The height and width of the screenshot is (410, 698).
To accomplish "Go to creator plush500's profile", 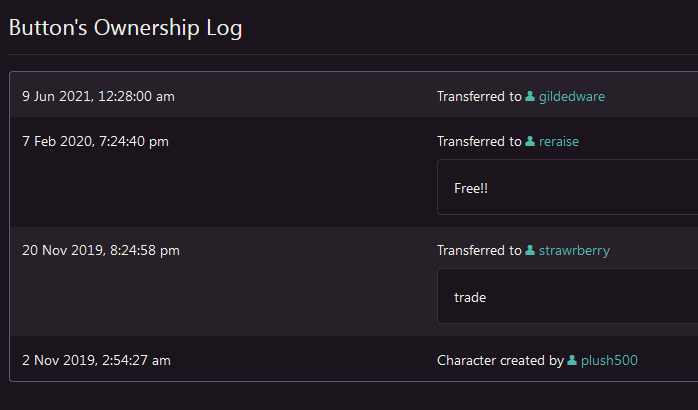I will tap(609, 360).
